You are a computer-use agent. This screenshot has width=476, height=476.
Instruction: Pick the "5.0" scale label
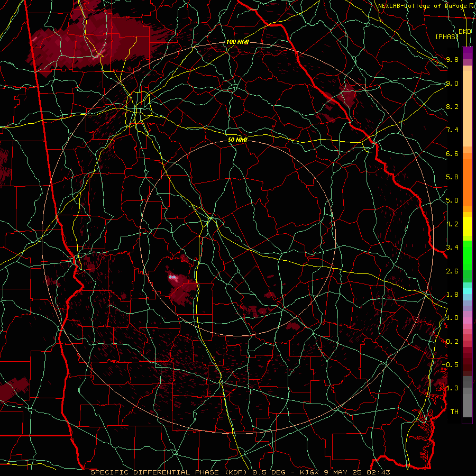[x=452, y=200]
